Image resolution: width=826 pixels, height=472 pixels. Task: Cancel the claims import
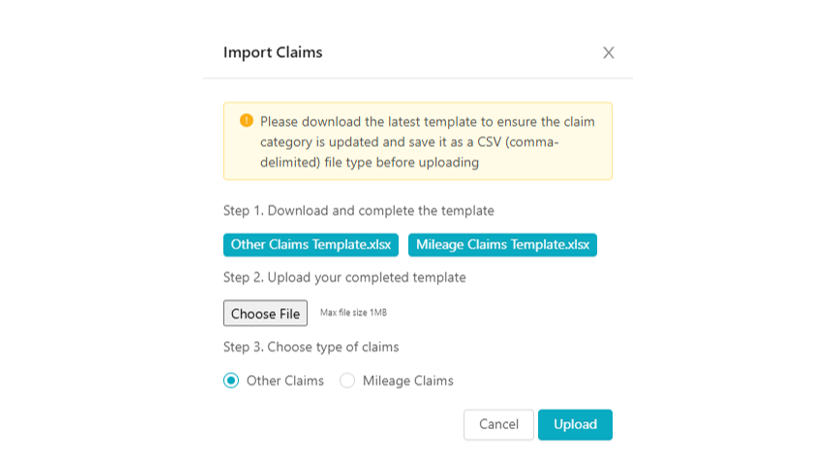(498, 424)
